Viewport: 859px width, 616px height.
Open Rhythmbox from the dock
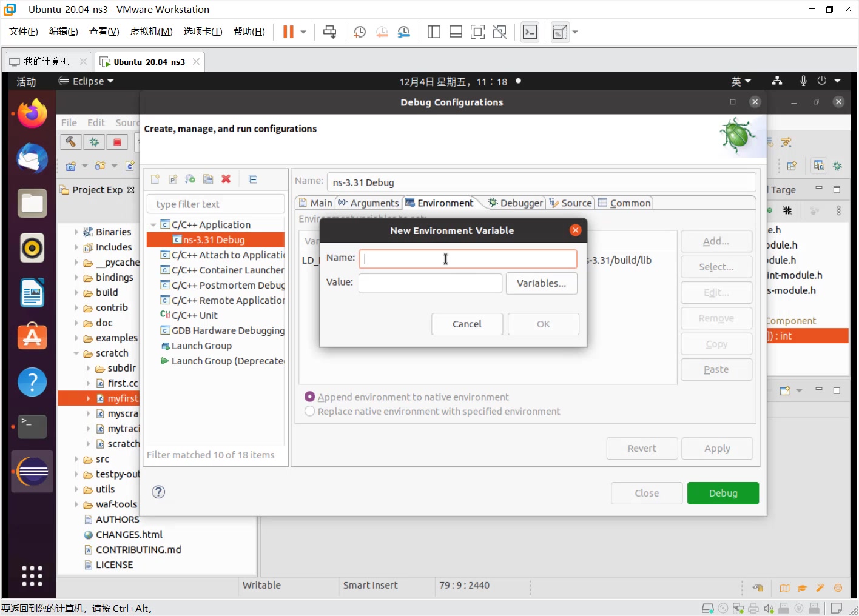coord(32,248)
